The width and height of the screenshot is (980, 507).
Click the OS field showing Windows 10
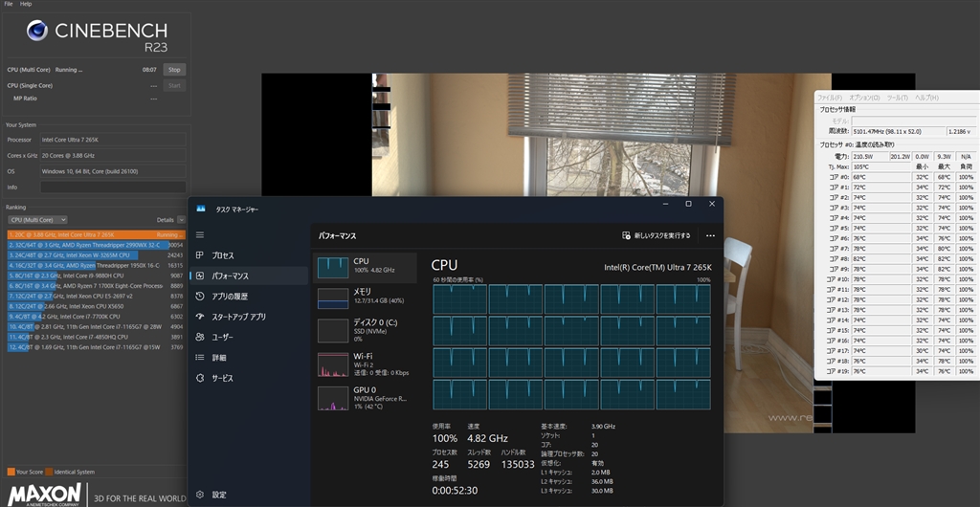click(x=113, y=171)
